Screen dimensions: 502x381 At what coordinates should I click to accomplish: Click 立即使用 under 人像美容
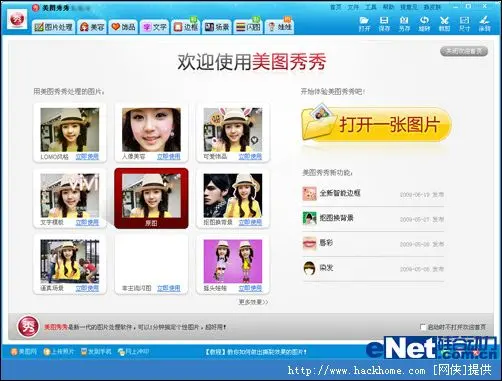(169, 157)
